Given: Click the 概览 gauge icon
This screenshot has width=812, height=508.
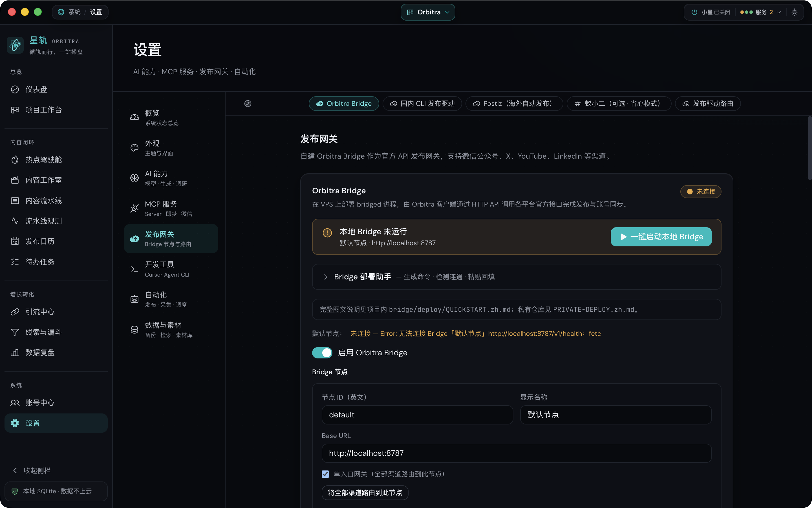Looking at the screenshot, I should [134, 117].
